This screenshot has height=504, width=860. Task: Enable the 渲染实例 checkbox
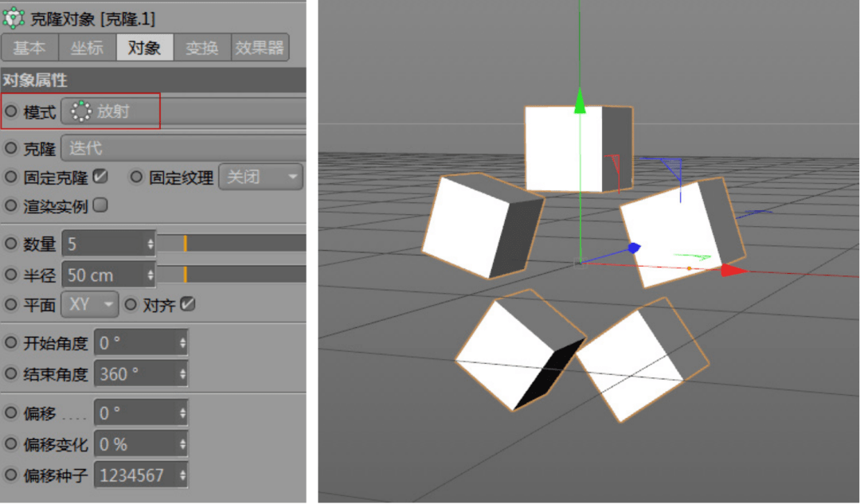pyautogui.click(x=100, y=205)
